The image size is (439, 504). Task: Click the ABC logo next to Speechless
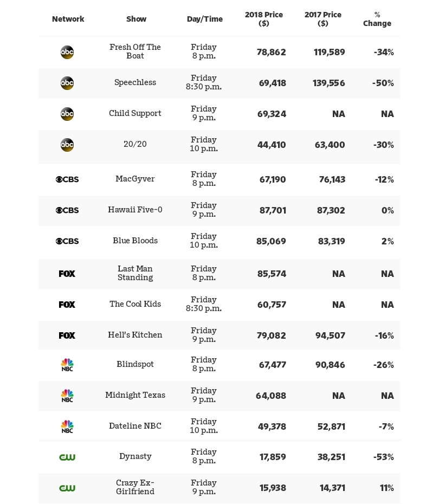pos(67,83)
